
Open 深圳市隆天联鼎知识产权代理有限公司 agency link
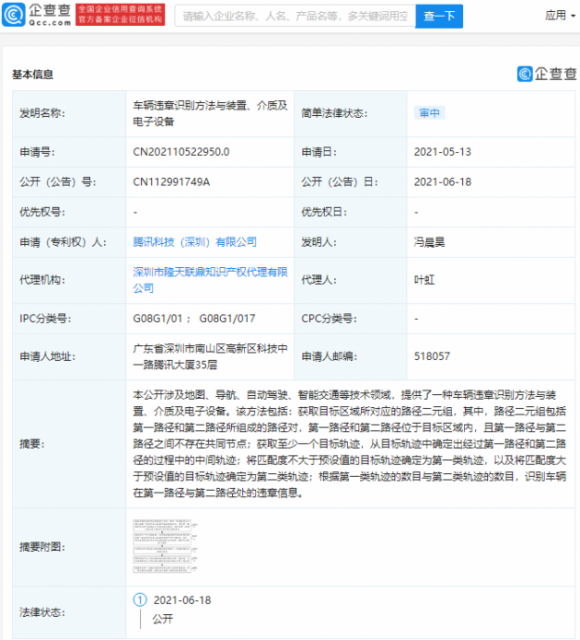(x=210, y=280)
